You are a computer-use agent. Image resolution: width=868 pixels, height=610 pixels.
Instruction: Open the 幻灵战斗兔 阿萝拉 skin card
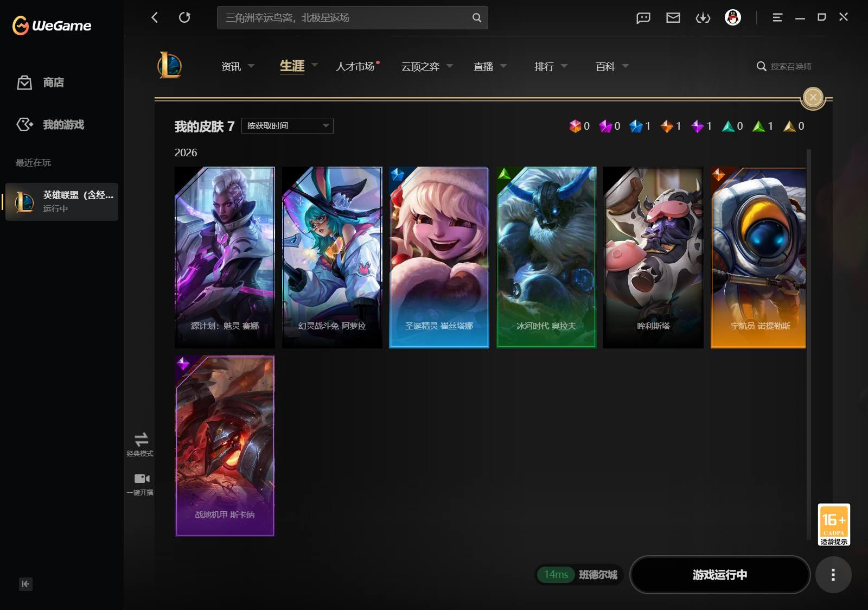tap(332, 257)
